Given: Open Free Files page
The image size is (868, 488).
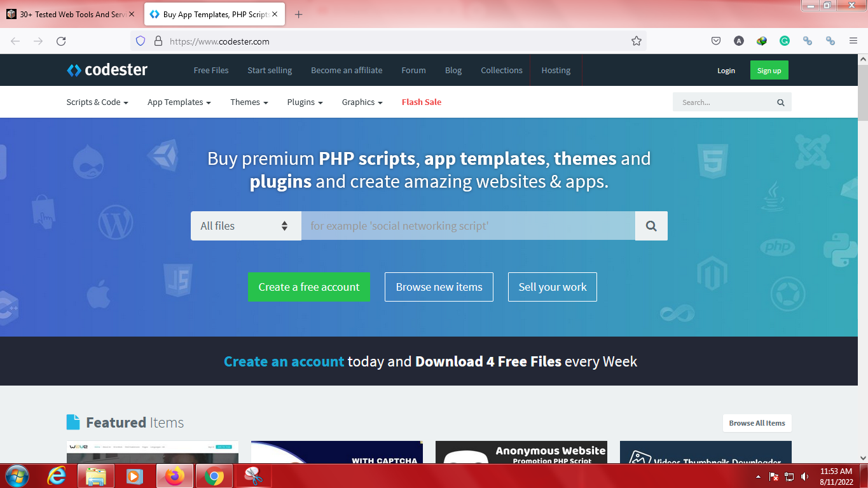Looking at the screenshot, I should point(211,70).
